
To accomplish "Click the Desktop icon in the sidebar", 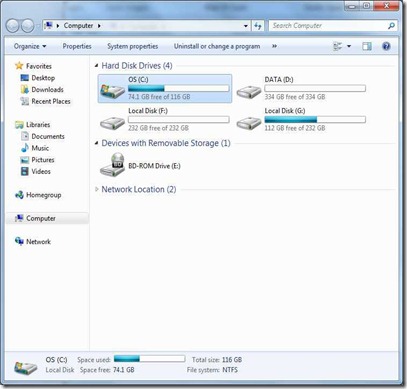I will pos(25,78).
